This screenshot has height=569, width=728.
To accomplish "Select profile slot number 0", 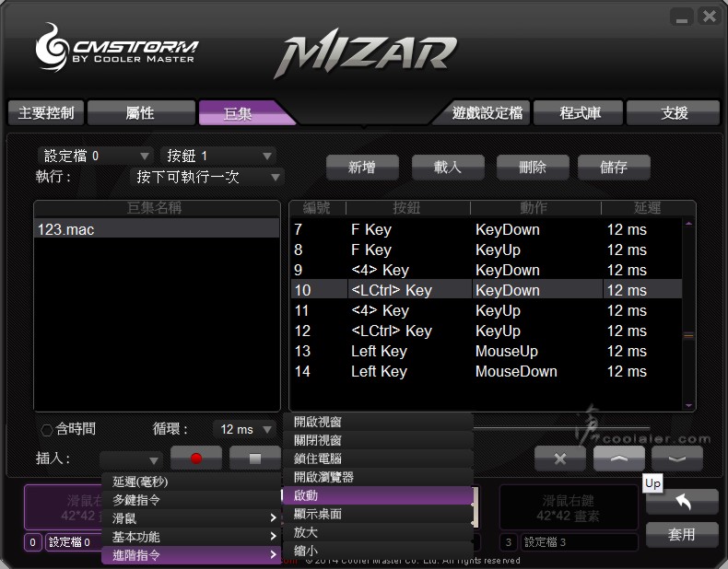I will click(32, 542).
